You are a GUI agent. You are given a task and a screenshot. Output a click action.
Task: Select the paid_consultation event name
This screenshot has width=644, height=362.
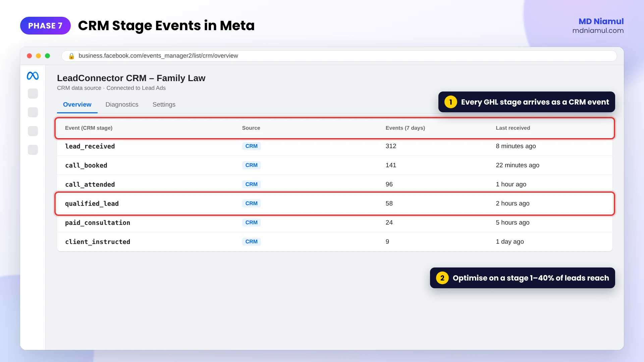[x=98, y=223]
